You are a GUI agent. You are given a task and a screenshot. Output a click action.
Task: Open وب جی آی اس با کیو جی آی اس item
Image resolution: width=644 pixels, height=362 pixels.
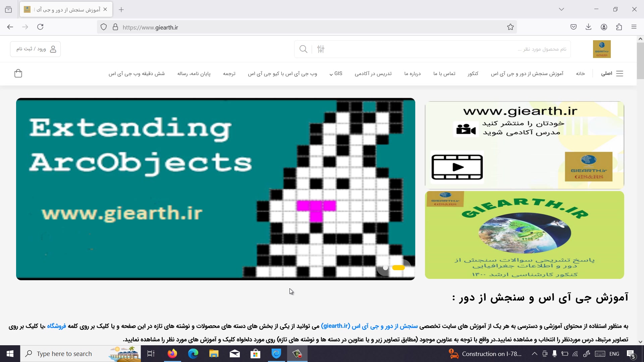(x=282, y=73)
